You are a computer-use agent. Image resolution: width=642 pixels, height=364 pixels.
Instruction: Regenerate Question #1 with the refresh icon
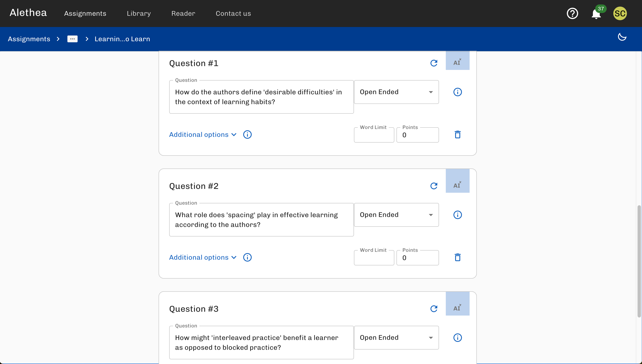coord(434,63)
